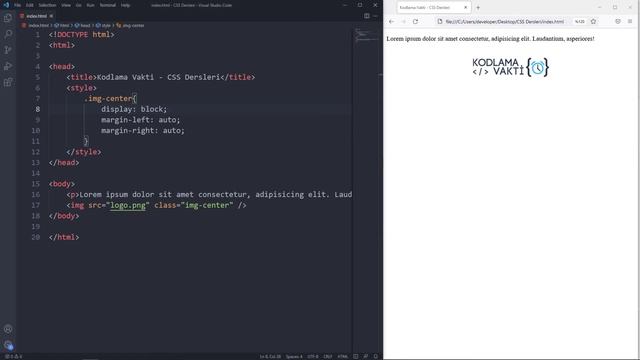The width and height of the screenshot is (640, 360).
Task: Click the page info icon in address bar
Action: click(440, 21)
